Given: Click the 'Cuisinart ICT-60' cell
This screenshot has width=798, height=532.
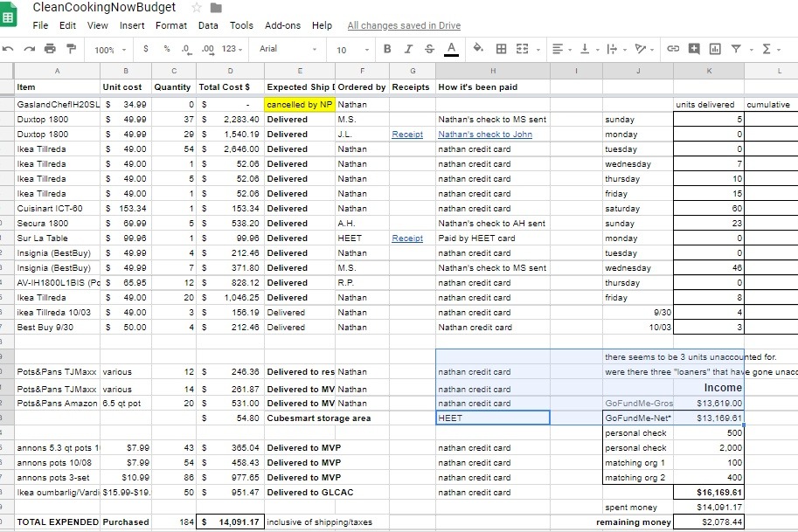Looking at the screenshot, I should click(x=57, y=209).
